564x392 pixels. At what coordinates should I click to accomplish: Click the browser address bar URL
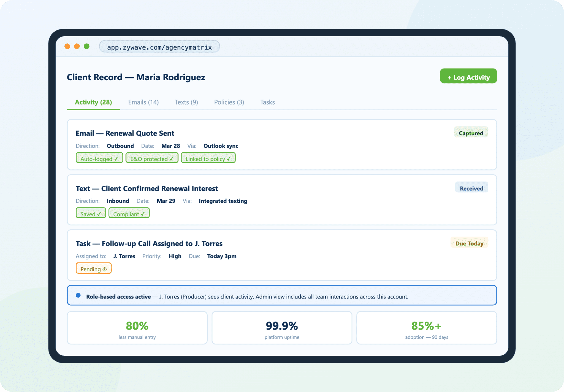coord(159,47)
